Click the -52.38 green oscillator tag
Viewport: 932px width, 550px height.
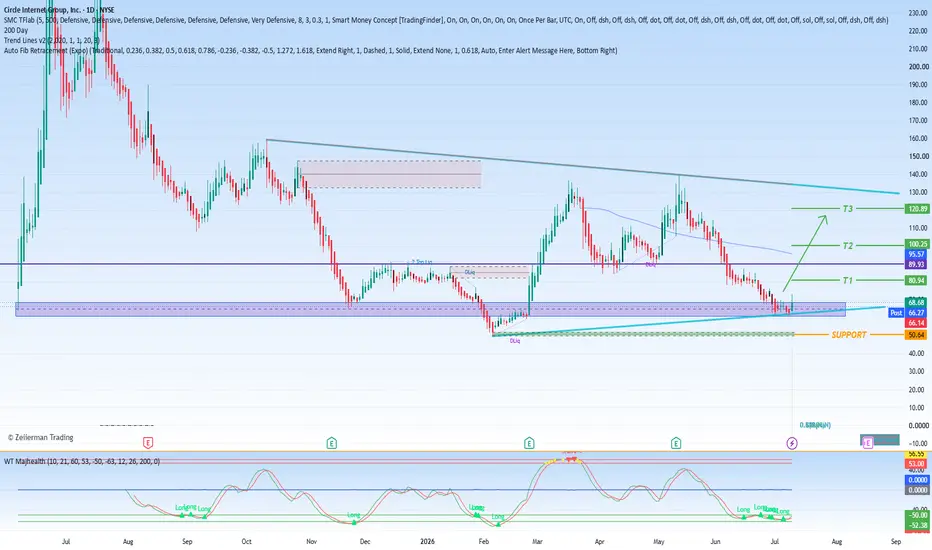click(917, 525)
